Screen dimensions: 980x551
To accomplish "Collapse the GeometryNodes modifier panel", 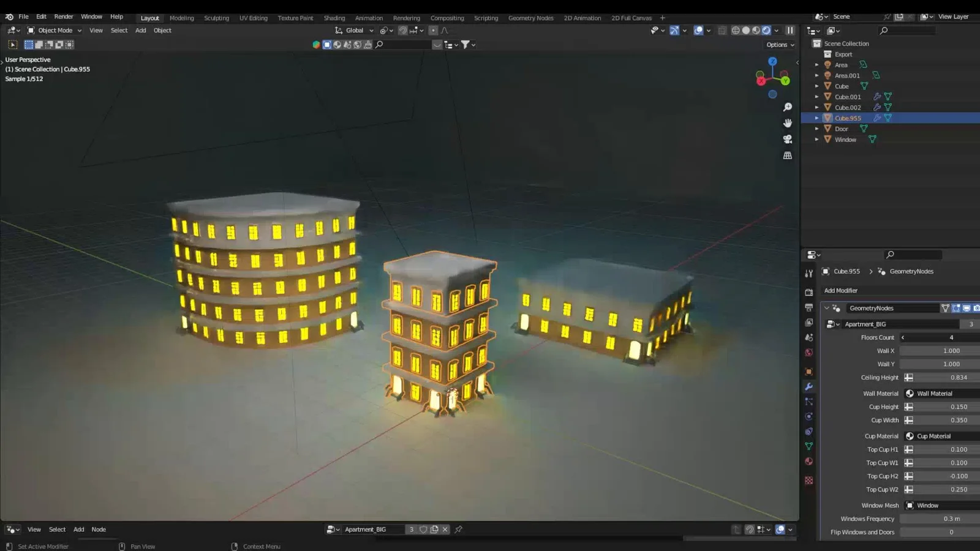I will [827, 308].
